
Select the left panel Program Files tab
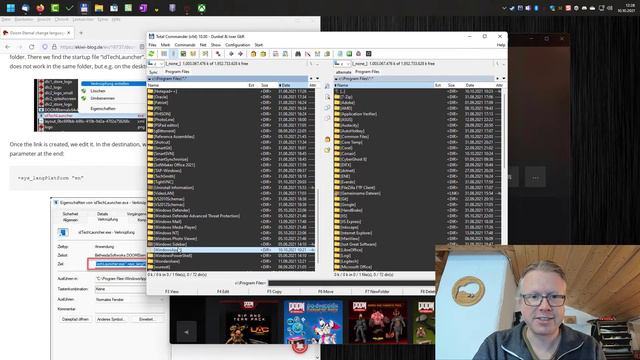[177, 71]
